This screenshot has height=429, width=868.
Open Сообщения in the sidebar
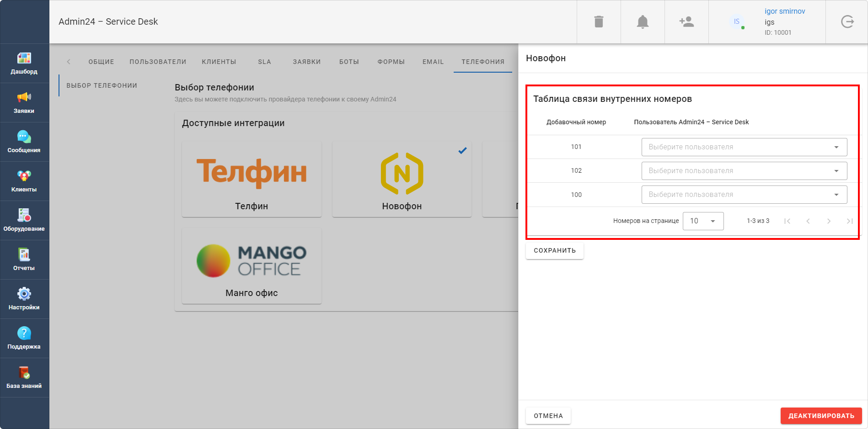tap(24, 142)
